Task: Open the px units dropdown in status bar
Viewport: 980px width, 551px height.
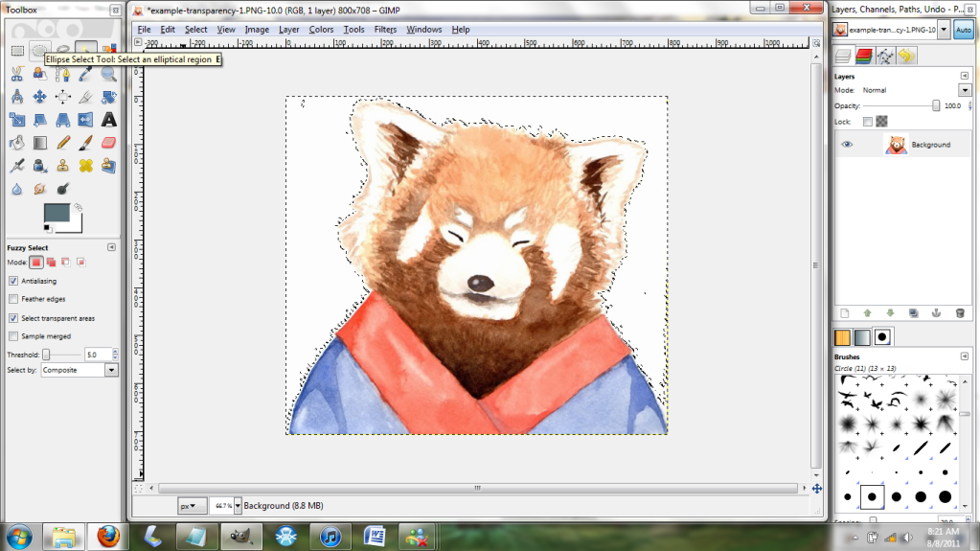Action: click(192, 505)
